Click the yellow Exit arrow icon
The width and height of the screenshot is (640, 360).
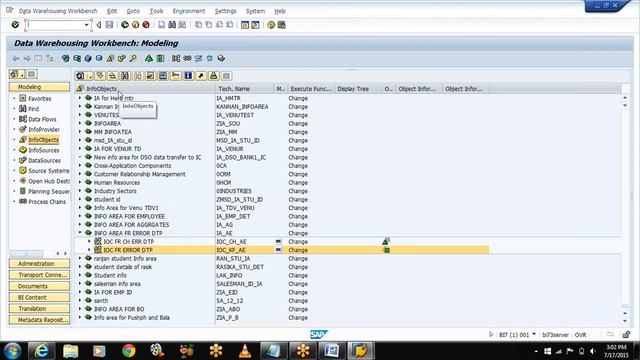click(136, 25)
